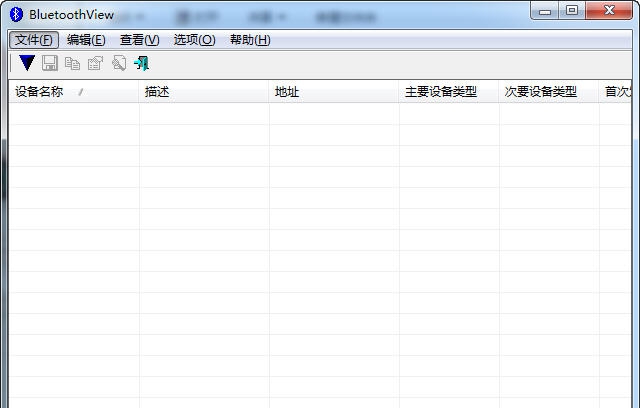Open the 文件(F) menu
Viewport: 640px width, 408px height.
point(34,40)
